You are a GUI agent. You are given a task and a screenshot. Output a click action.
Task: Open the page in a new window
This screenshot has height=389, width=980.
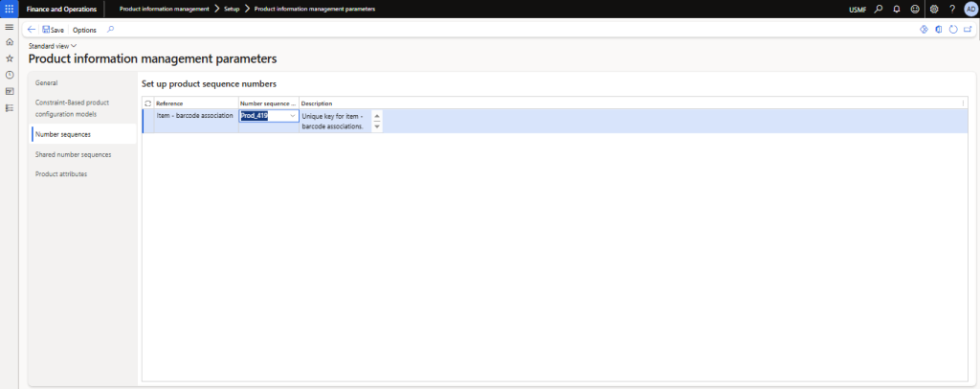pos(968,30)
